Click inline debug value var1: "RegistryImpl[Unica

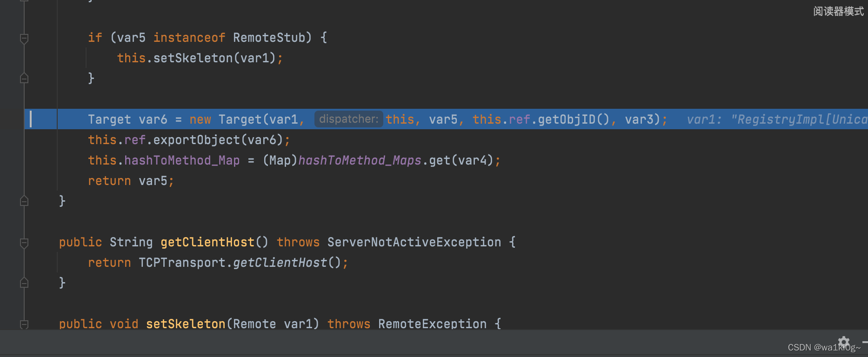click(777, 119)
